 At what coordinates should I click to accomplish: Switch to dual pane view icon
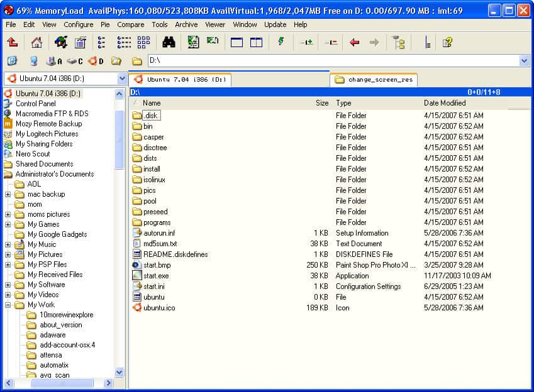tap(256, 43)
